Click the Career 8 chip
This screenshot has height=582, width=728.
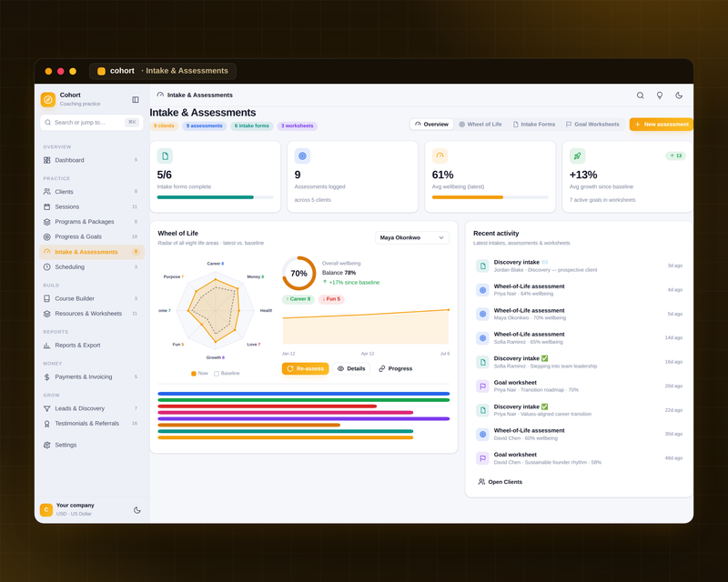coord(298,299)
